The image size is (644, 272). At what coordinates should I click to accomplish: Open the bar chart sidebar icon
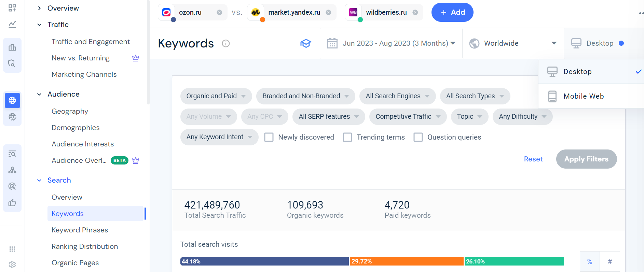point(12,47)
